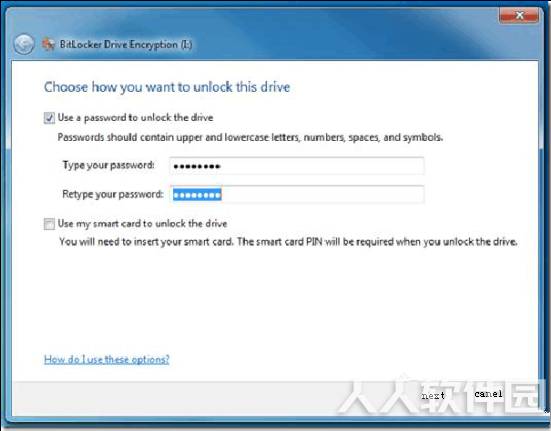Click the canel button
The width and height of the screenshot is (551, 431).
(x=488, y=394)
